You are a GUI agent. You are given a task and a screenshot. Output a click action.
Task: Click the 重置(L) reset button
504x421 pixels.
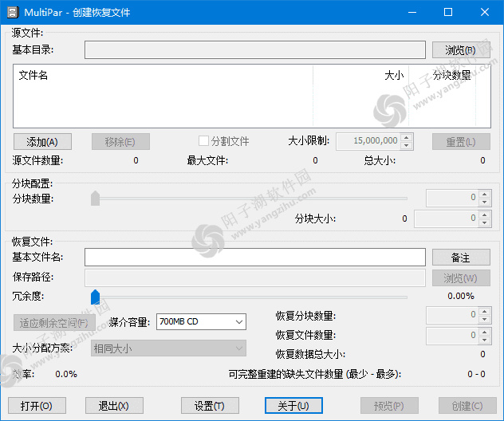(461, 142)
